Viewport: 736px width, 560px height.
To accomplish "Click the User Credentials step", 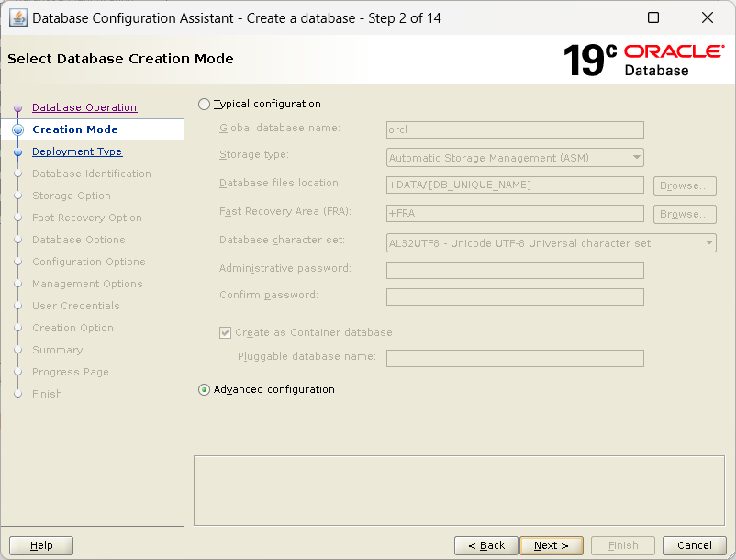I will pos(75,306).
